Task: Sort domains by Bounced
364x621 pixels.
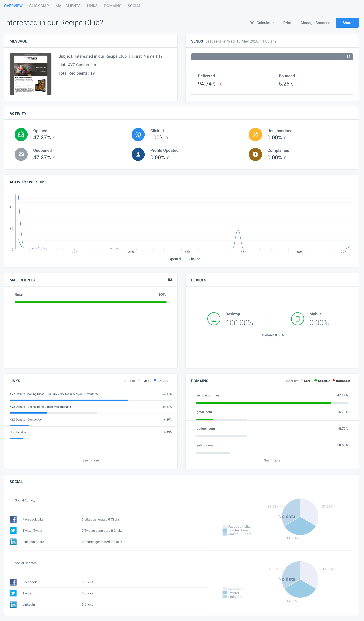Action: click(341, 381)
